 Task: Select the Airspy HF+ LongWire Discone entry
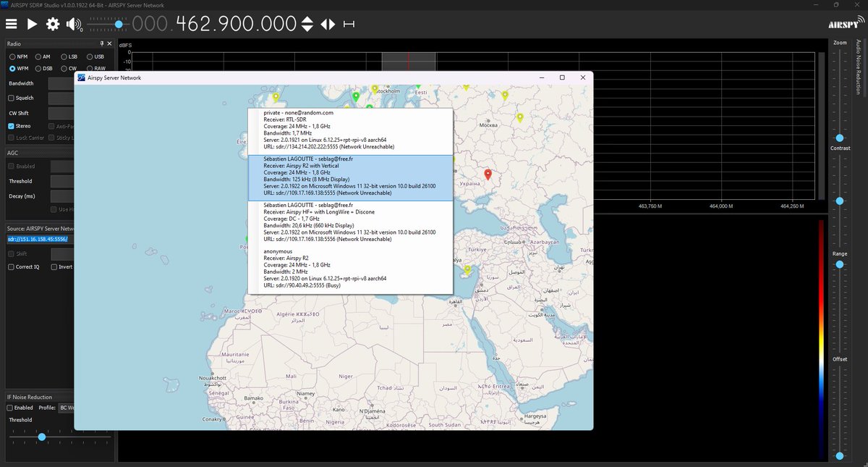[x=350, y=223]
